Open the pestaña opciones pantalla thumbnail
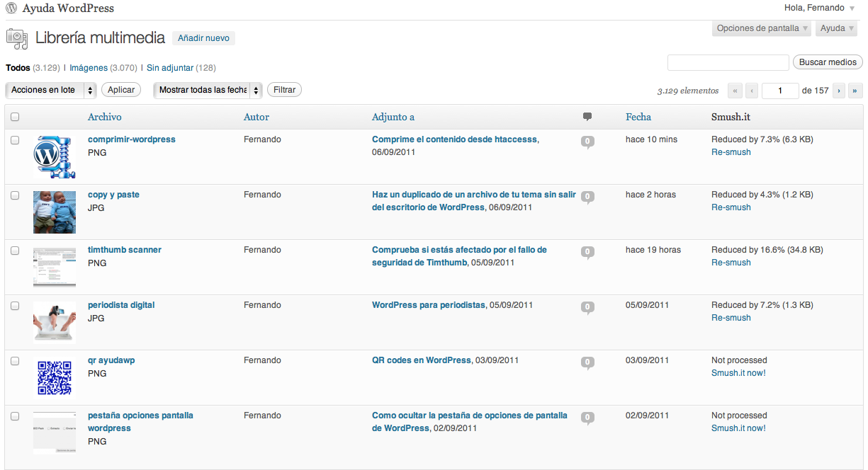868x470 pixels. click(x=55, y=433)
